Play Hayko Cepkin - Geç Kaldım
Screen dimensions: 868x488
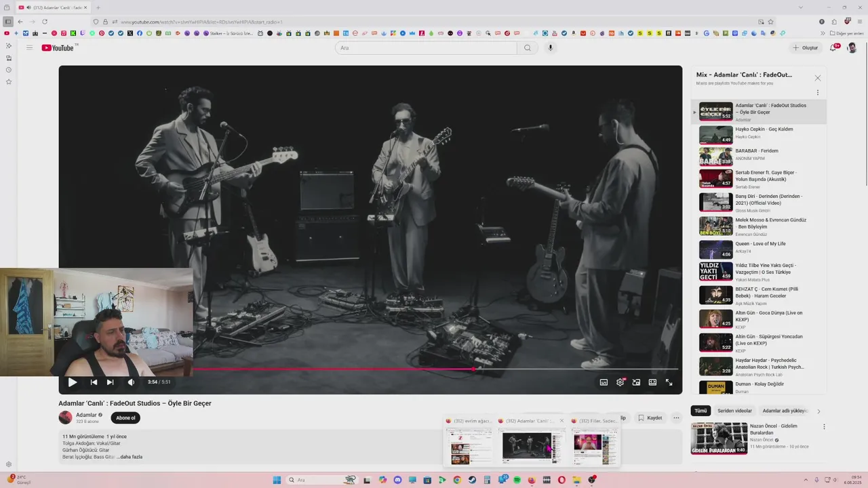(759, 134)
